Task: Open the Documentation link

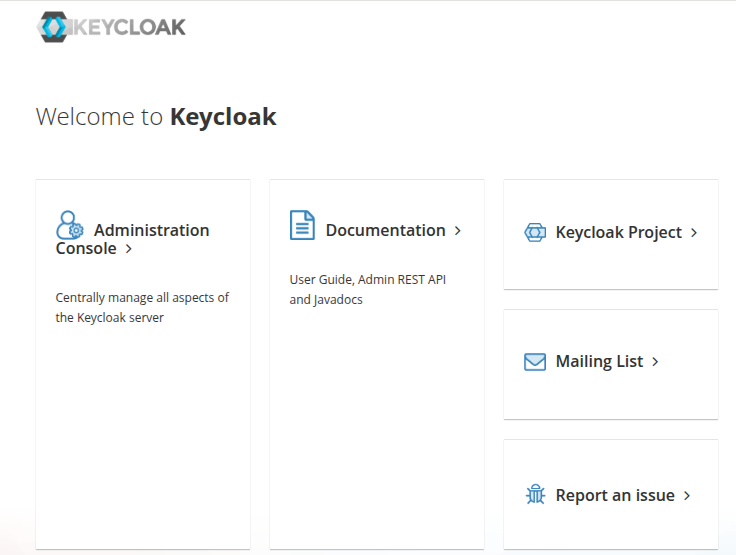Action: [385, 230]
